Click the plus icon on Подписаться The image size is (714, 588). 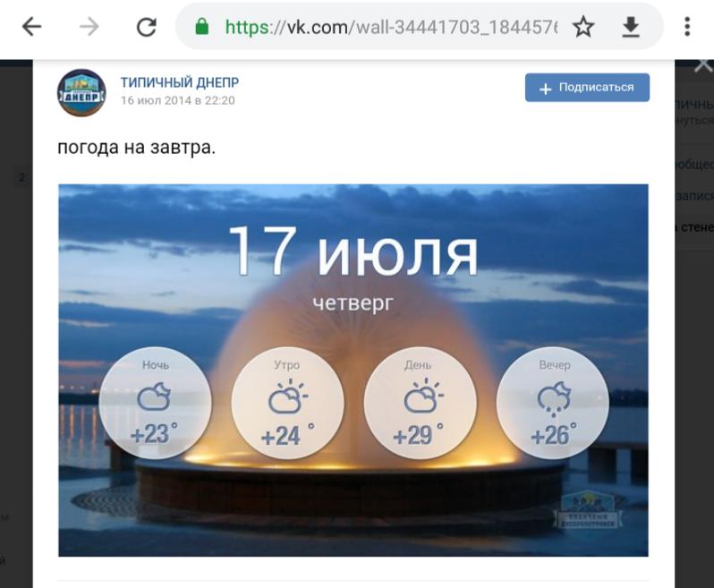click(x=545, y=89)
